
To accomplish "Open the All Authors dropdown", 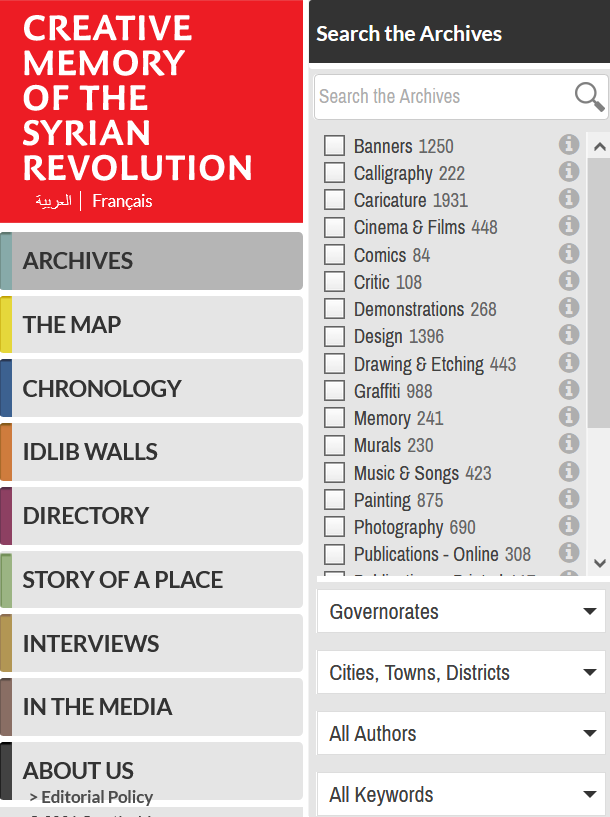I will pos(461,733).
